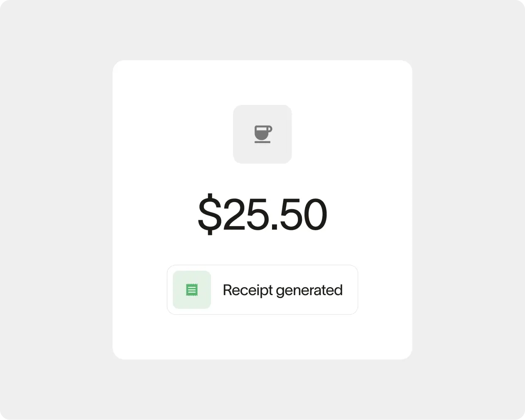Click the $25.50 amount text
The width and height of the screenshot is (525, 420).
click(x=262, y=213)
